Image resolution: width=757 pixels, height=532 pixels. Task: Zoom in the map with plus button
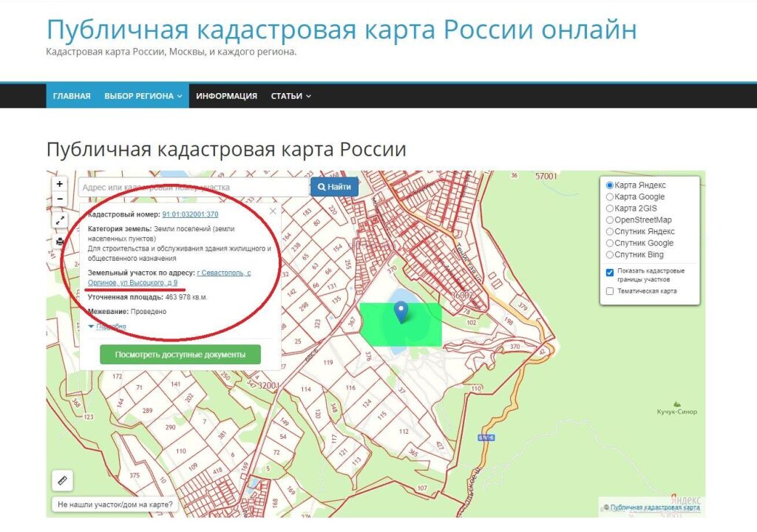pos(60,184)
